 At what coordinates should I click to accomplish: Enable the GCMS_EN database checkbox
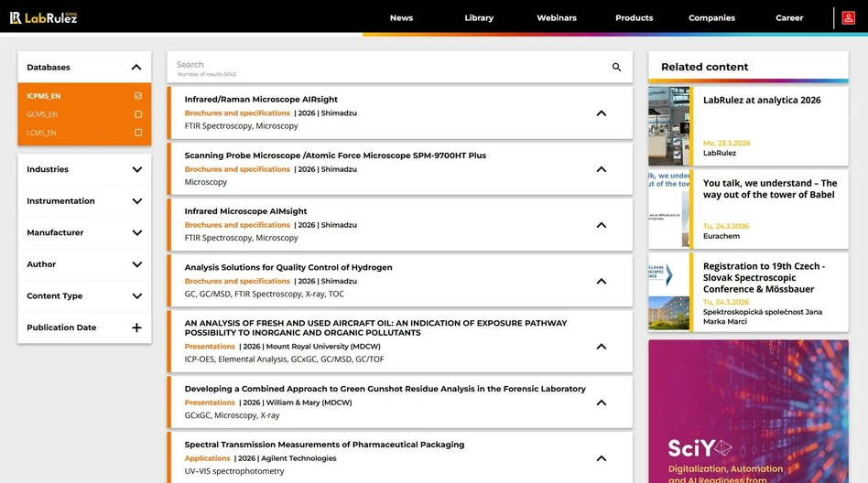coord(138,114)
